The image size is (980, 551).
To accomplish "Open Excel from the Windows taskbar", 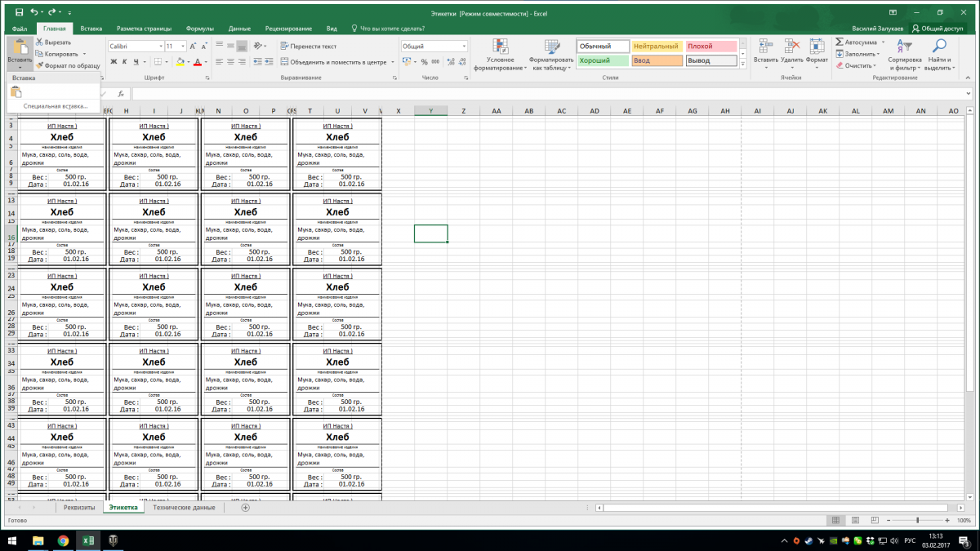I will 87,540.
